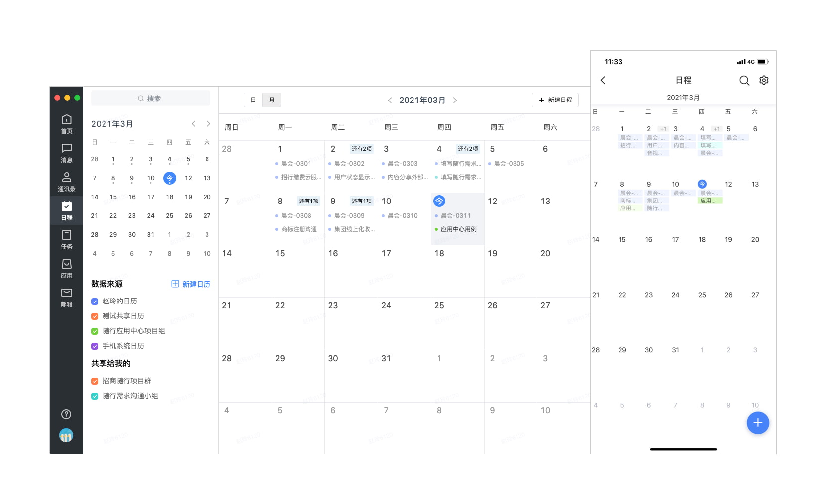Screen dimensions: 827x504
Task: Click the 新建日程 button
Action: [x=555, y=100]
